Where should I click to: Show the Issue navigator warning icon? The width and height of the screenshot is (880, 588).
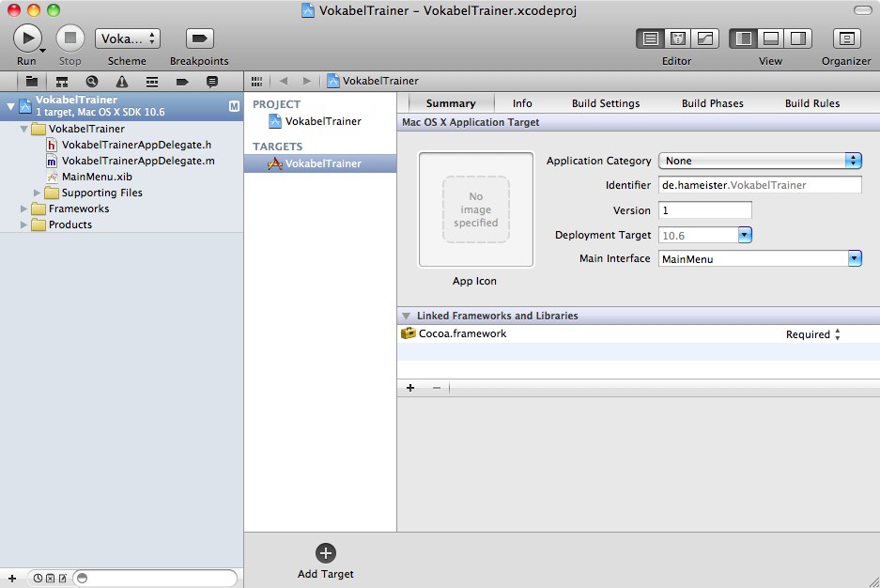tap(122, 82)
